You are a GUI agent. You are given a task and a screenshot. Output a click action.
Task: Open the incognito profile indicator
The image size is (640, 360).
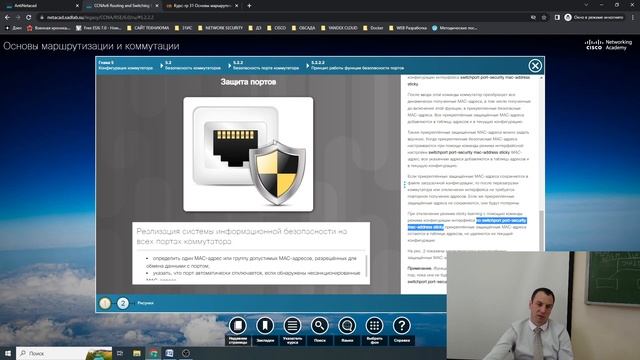[594, 18]
